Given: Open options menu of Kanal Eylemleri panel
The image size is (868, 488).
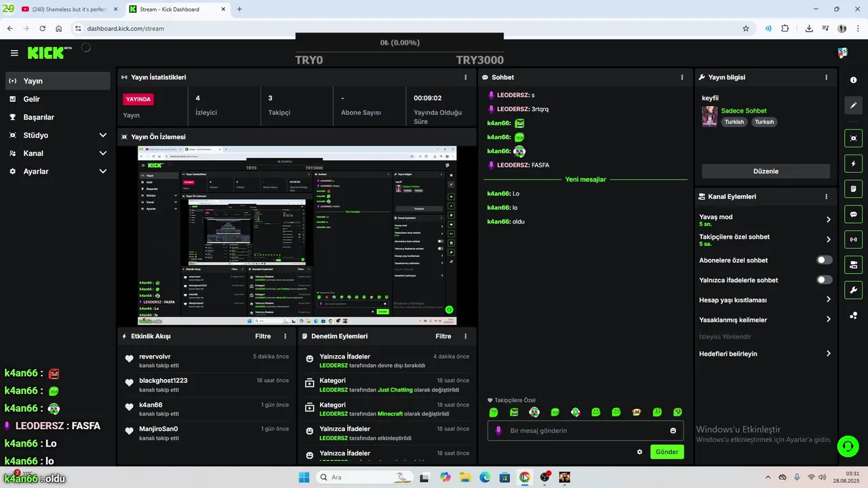Looking at the screenshot, I should pyautogui.click(x=826, y=197).
